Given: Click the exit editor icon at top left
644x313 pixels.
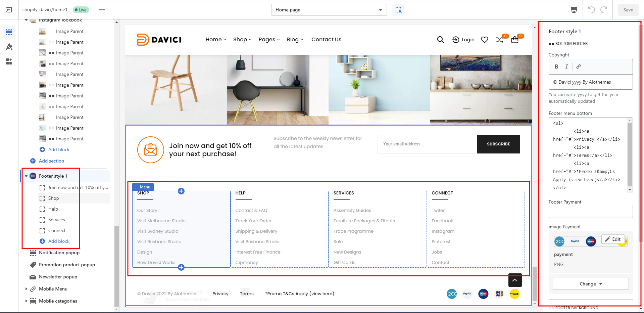Looking at the screenshot, I should click(9, 10).
